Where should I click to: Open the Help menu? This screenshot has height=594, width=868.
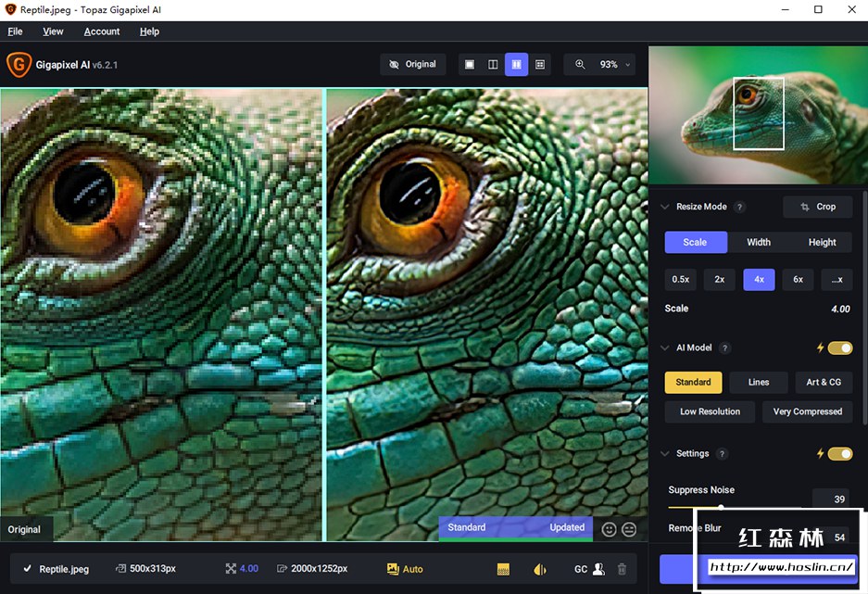click(x=149, y=32)
